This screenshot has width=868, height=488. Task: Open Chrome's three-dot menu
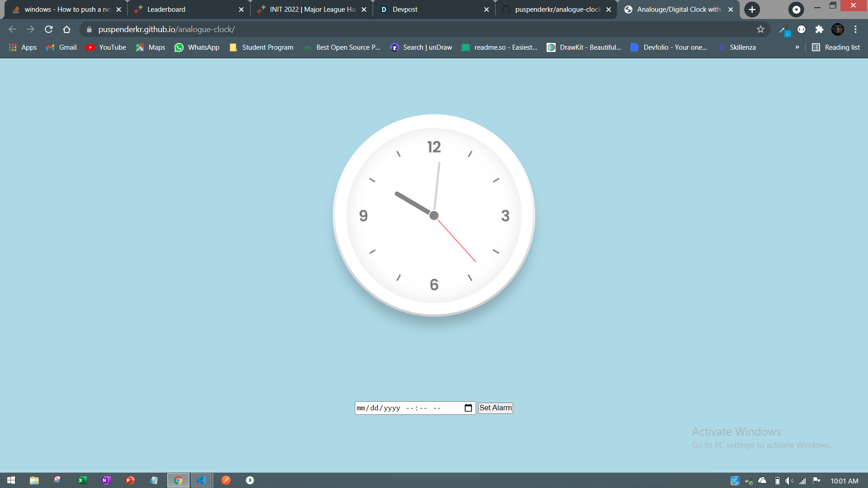pyautogui.click(x=856, y=29)
